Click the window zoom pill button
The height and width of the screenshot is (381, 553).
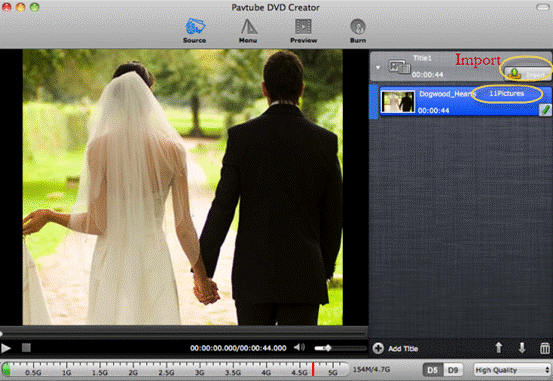pyautogui.click(x=542, y=7)
